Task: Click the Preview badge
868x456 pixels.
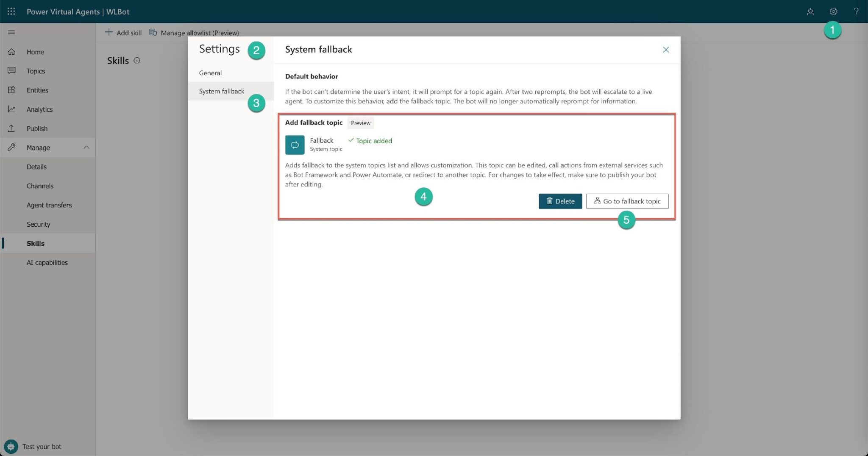Action: pyautogui.click(x=361, y=123)
